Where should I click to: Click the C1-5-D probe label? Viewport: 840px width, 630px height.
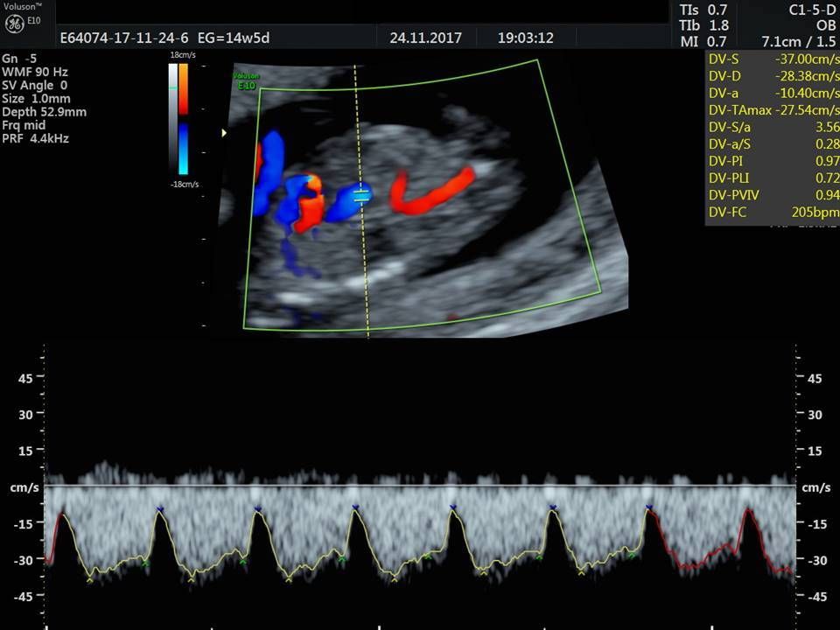point(809,9)
